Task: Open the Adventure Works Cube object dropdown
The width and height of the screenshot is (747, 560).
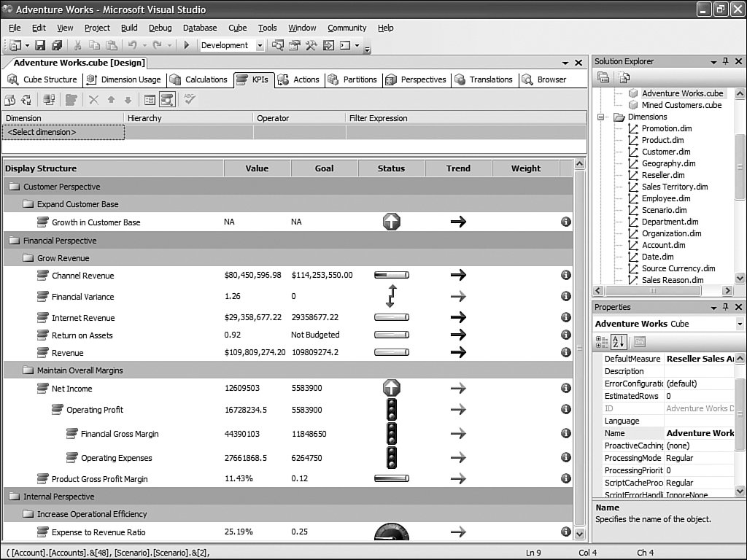Action: pyautogui.click(x=740, y=324)
